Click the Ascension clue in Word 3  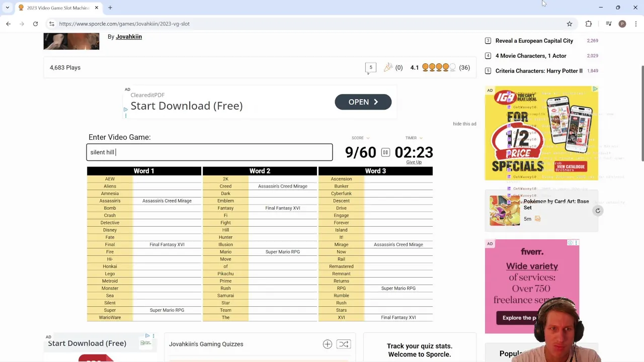341,179
